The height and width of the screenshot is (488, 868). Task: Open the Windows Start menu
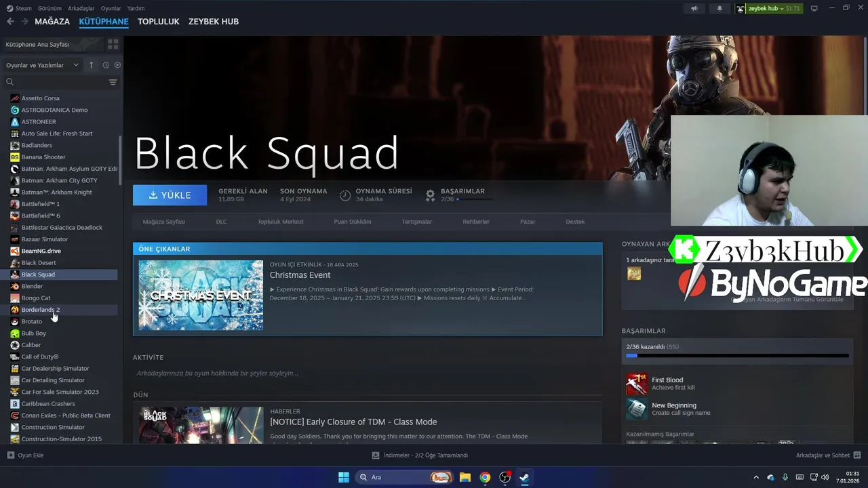point(344,477)
